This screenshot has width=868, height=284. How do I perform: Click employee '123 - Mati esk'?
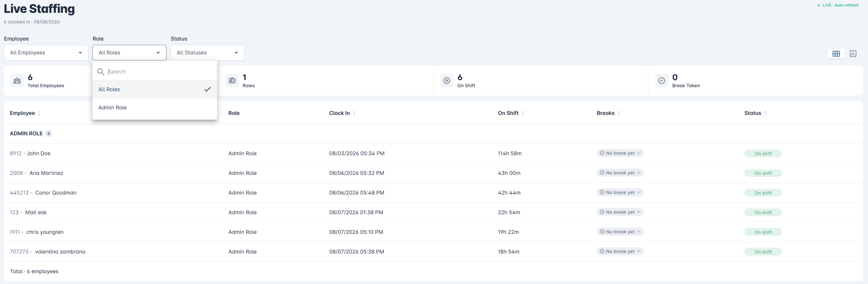click(28, 212)
